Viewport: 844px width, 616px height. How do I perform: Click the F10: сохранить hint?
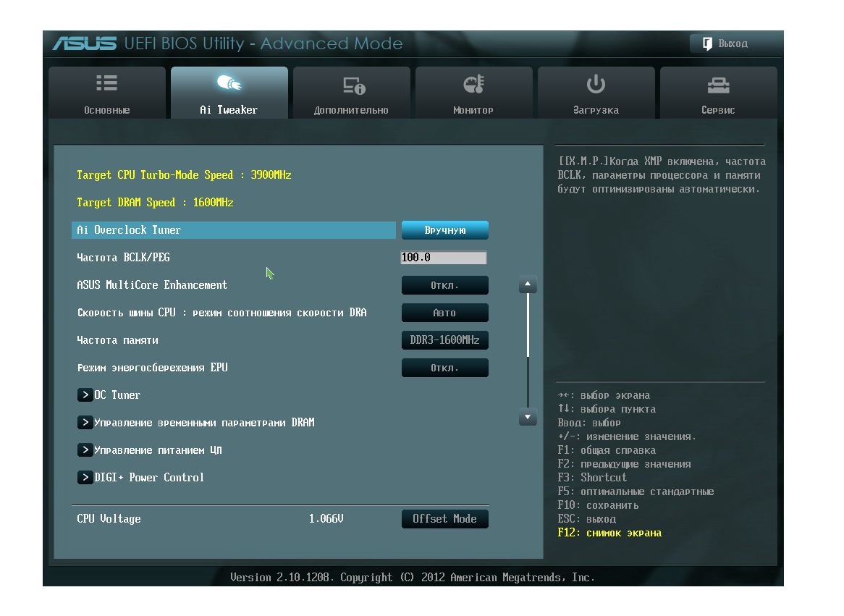coord(598,505)
